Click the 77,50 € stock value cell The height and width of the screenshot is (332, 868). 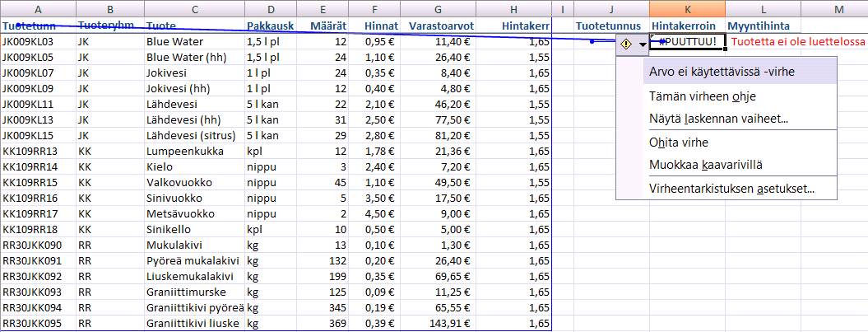[439, 119]
